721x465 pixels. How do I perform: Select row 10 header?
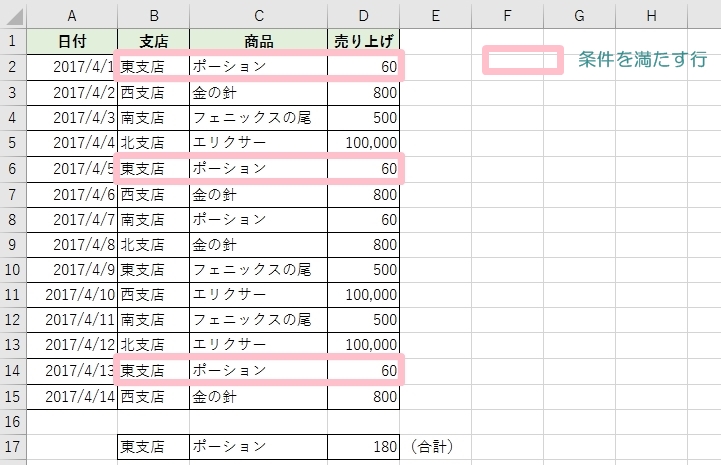[13, 270]
